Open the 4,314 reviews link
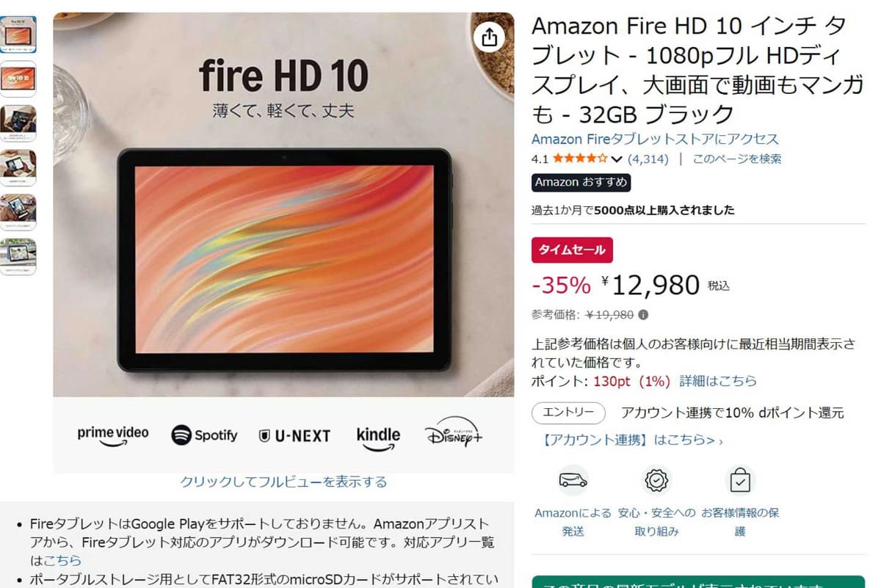The image size is (881, 588). pyautogui.click(x=648, y=159)
